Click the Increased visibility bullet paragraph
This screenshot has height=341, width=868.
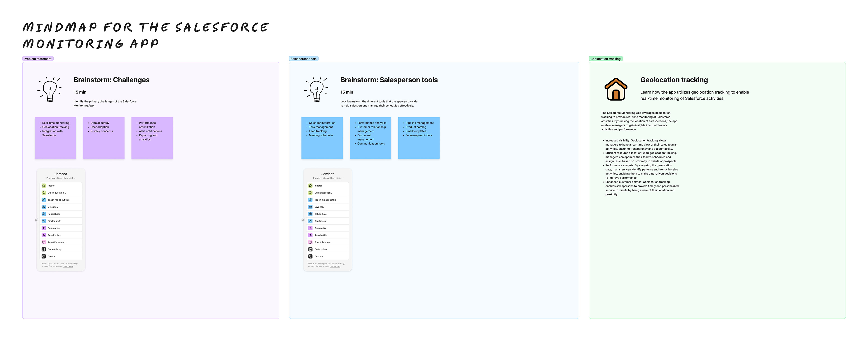tap(641, 145)
